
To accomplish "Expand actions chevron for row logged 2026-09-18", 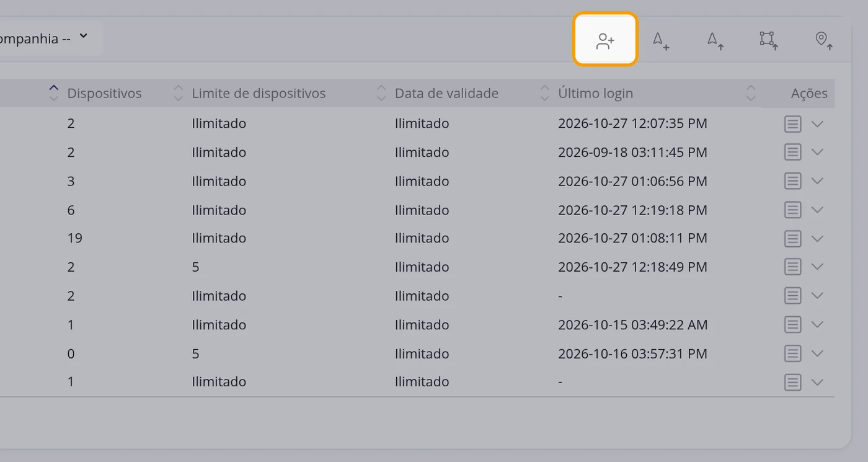I will click(817, 153).
